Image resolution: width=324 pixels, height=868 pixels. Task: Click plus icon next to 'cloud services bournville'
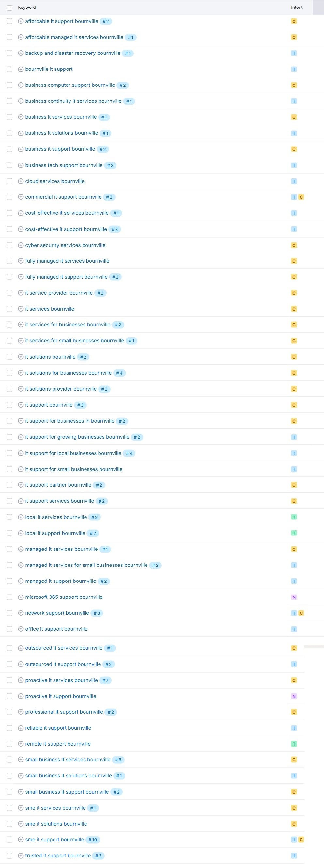click(21, 181)
